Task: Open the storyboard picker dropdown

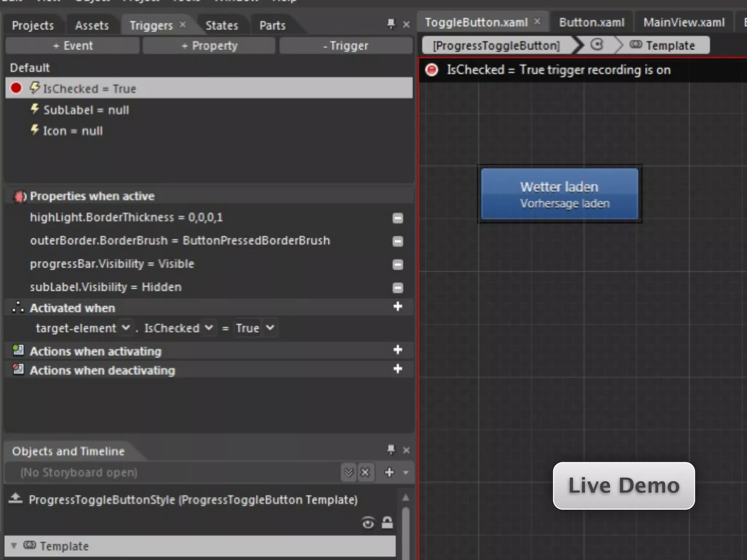Action: 349,472
